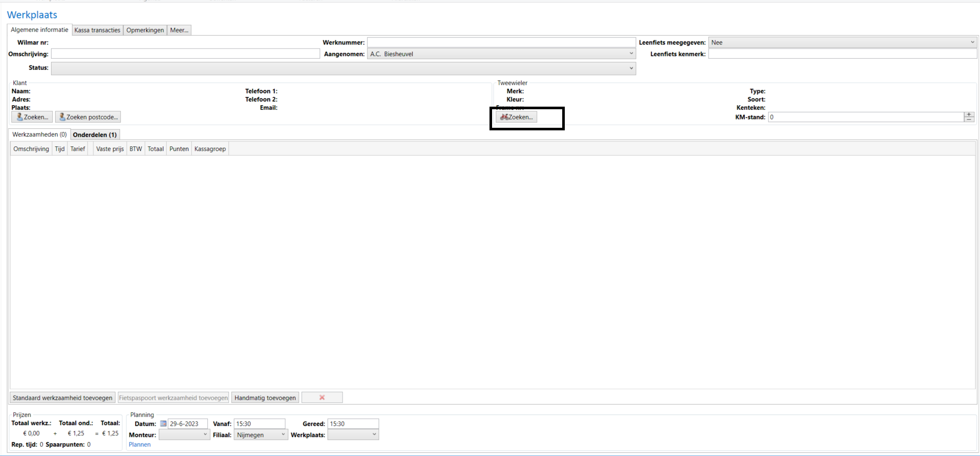
Task: Click Standaard werkzaamheid toevoegen button
Action: click(x=62, y=398)
